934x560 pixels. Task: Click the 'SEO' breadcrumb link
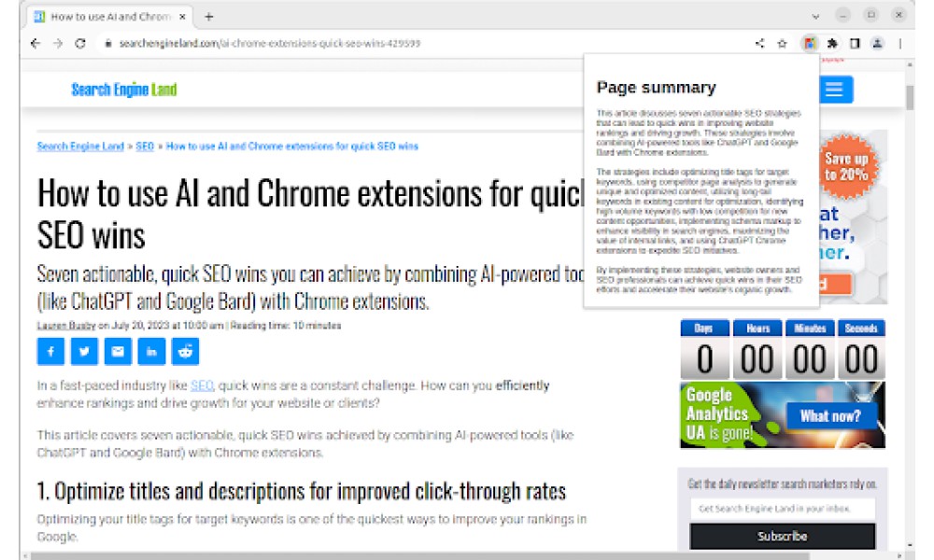point(145,147)
